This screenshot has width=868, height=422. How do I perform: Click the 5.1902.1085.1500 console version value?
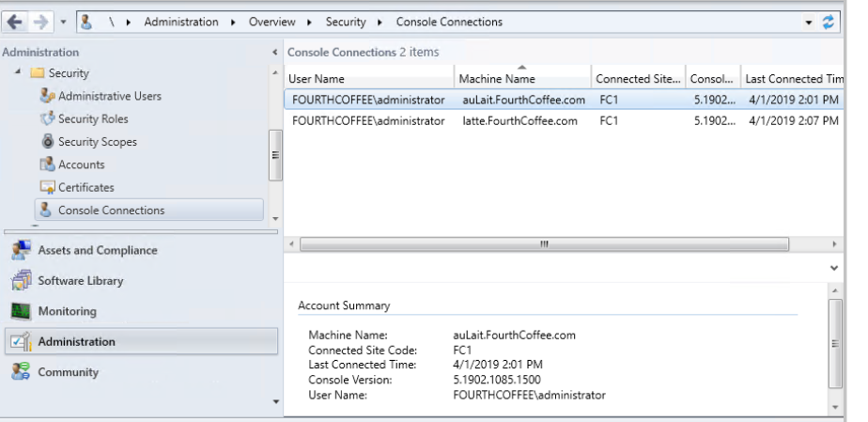pyautogui.click(x=497, y=380)
